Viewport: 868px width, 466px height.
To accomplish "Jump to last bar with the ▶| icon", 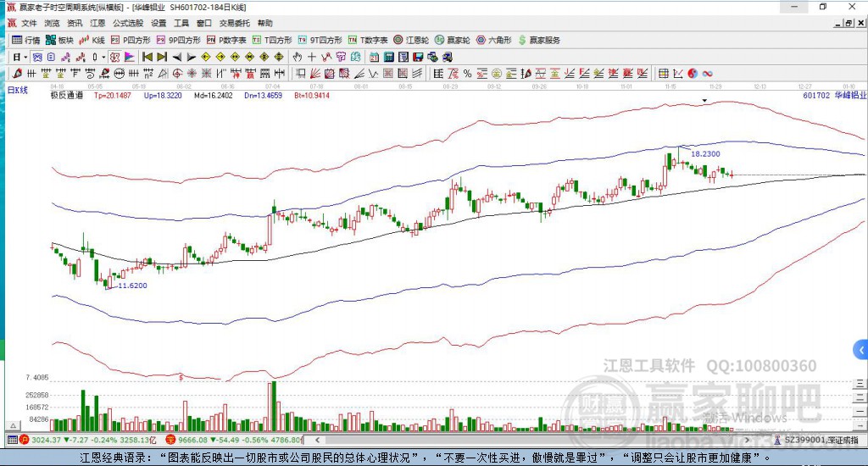I will click(162, 57).
